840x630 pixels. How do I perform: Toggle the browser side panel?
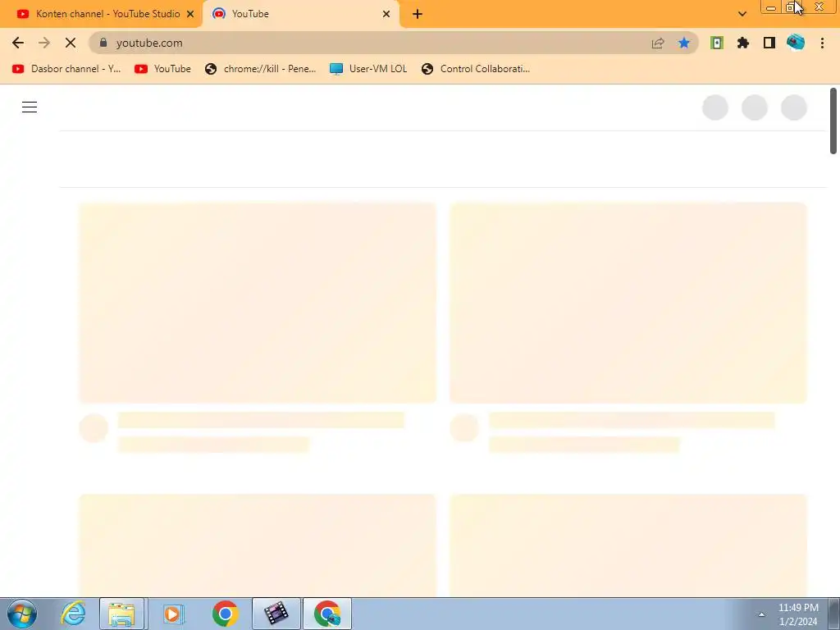pyautogui.click(x=769, y=43)
